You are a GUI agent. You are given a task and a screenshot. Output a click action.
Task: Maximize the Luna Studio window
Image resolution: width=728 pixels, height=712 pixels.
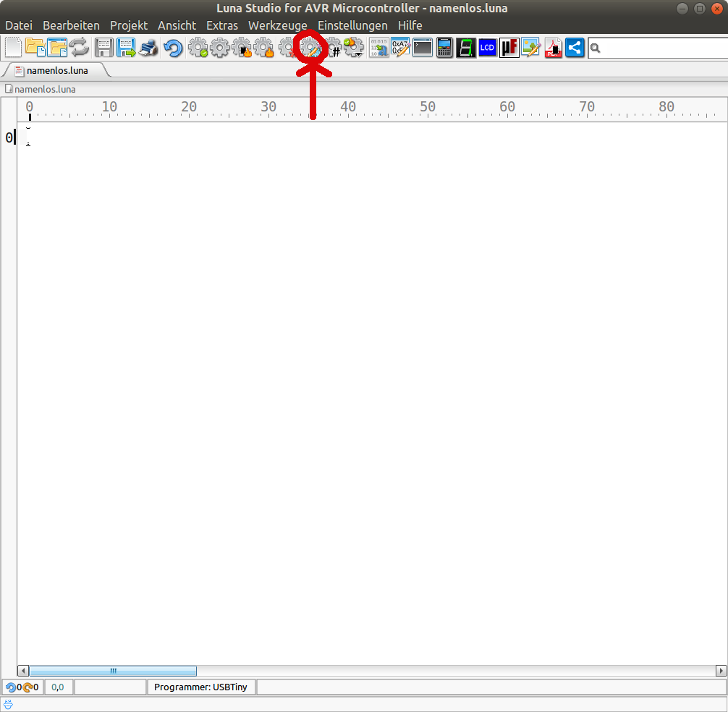point(700,9)
